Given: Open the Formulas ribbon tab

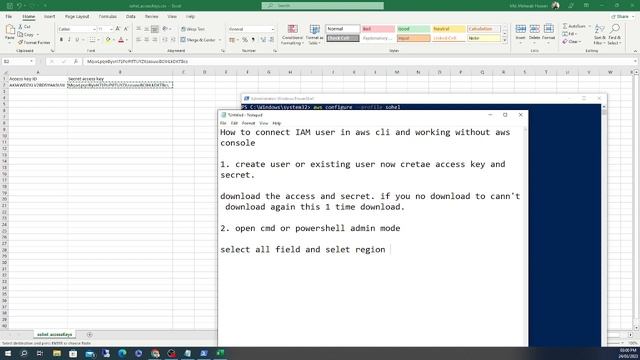Looking at the screenshot, I should click(x=108, y=17).
